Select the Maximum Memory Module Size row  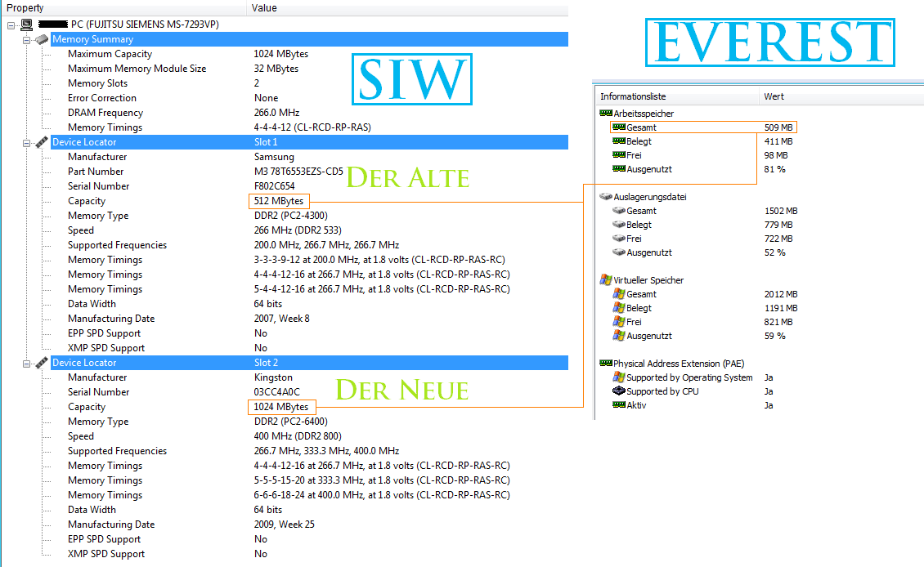[317, 69]
